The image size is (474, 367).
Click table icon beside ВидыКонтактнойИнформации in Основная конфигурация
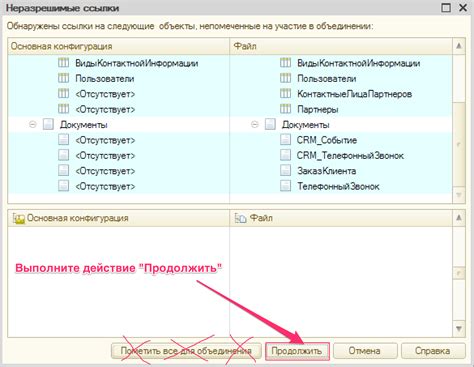click(x=63, y=63)
